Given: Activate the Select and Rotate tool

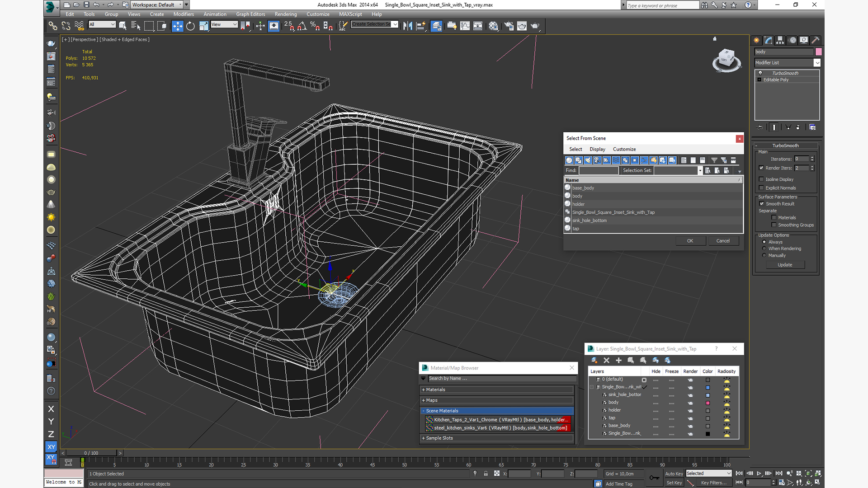Looking at the screenshot, I should [190, 26].
